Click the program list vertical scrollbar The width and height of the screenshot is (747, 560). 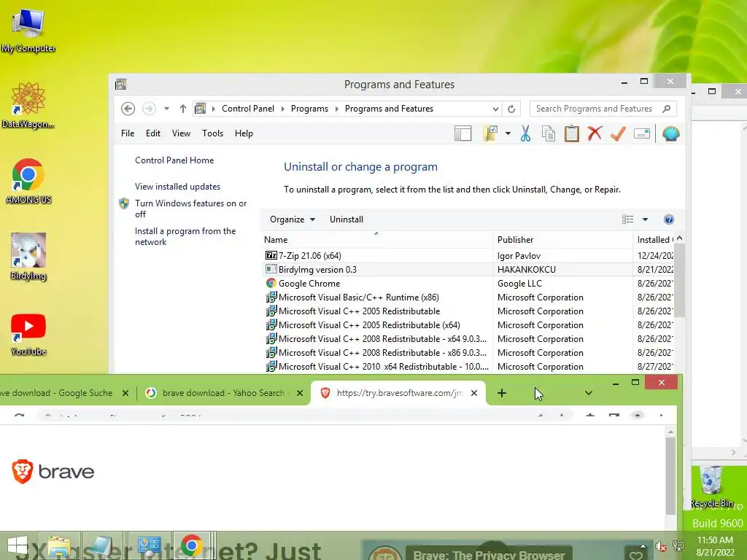click(680, 281)
